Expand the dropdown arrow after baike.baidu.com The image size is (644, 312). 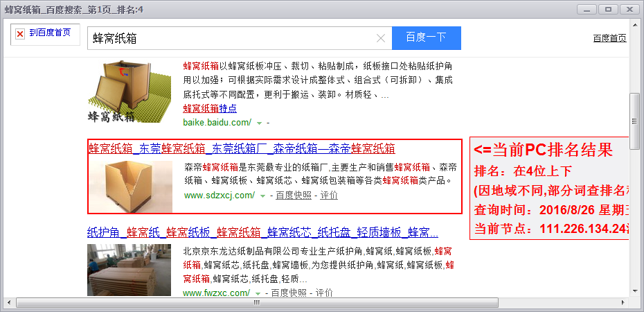click(260, 123)
